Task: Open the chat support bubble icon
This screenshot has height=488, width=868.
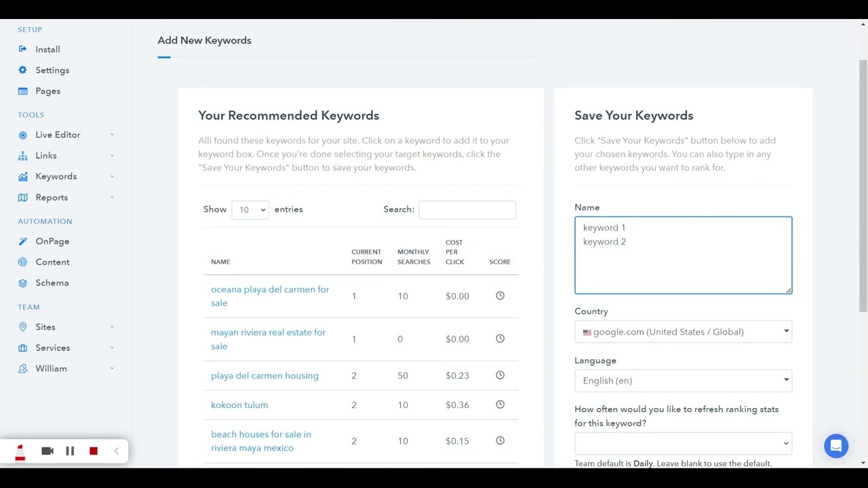Action: pos(836,446)
